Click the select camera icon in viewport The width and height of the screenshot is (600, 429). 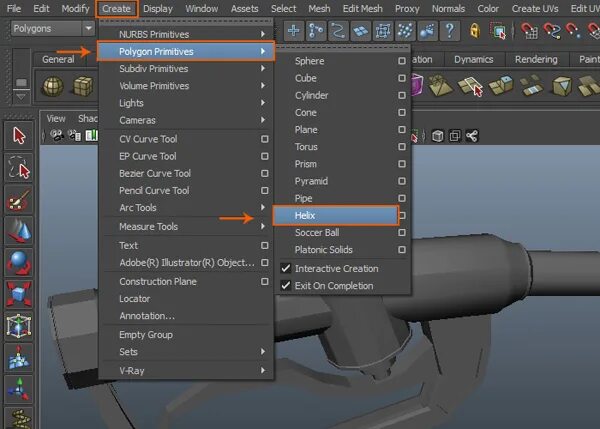57,135
